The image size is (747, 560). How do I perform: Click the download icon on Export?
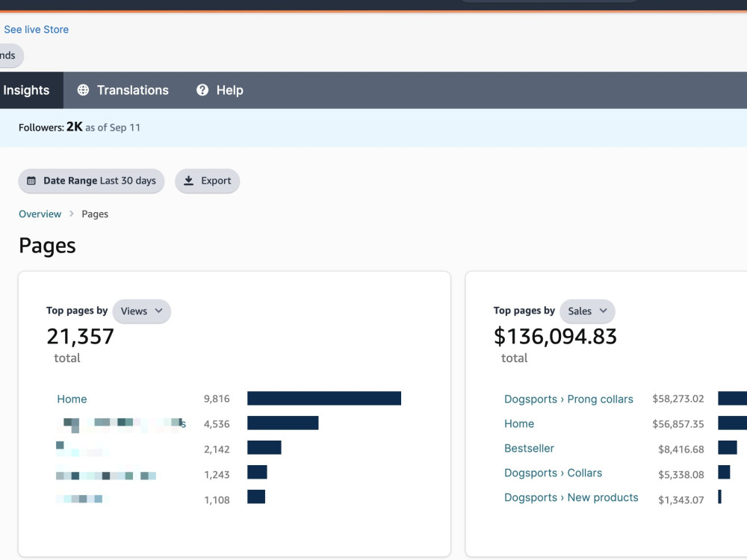(189, 181)
